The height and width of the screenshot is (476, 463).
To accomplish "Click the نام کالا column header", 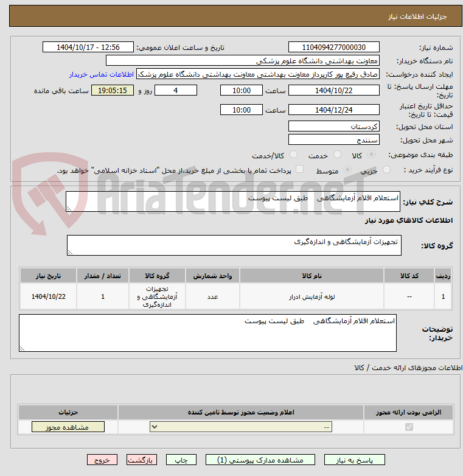I will click(x=312, y=276).
